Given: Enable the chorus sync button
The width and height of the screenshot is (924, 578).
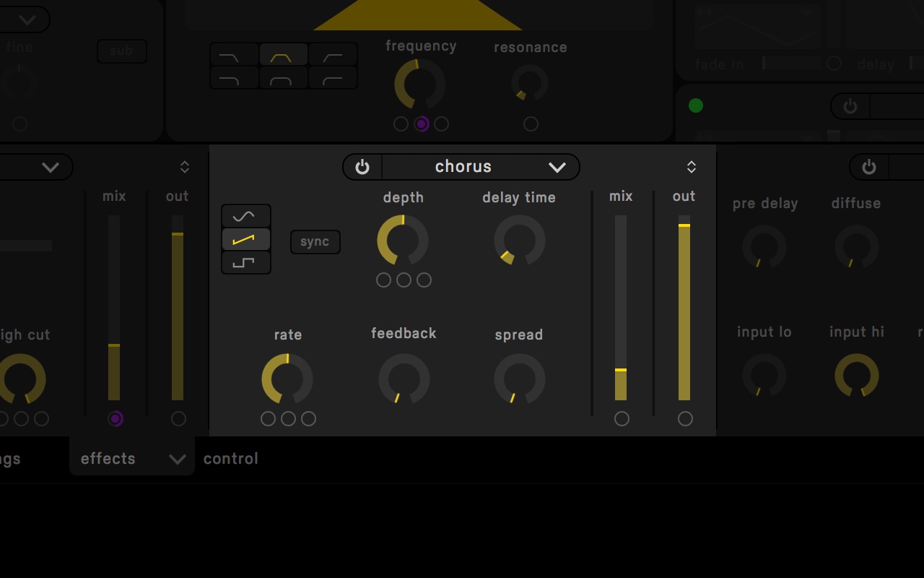Looking at the screenshot, I should pyautogui.click(x=315, y=242).
